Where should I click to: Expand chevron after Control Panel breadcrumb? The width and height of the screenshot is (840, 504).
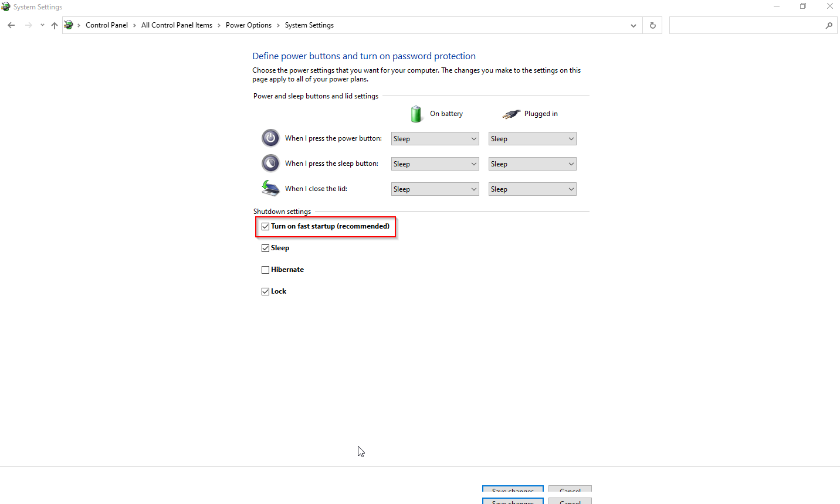point(134,25)
